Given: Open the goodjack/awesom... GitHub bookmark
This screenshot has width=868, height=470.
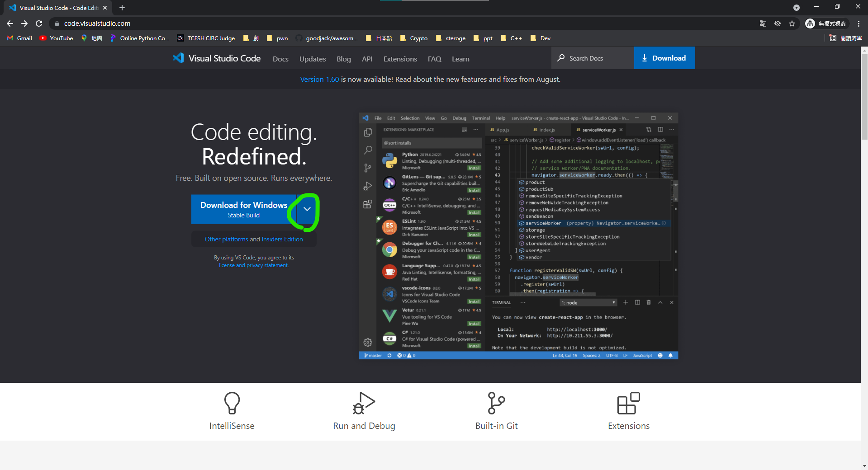Looking at the screenshot, I should tap(327, 38).
